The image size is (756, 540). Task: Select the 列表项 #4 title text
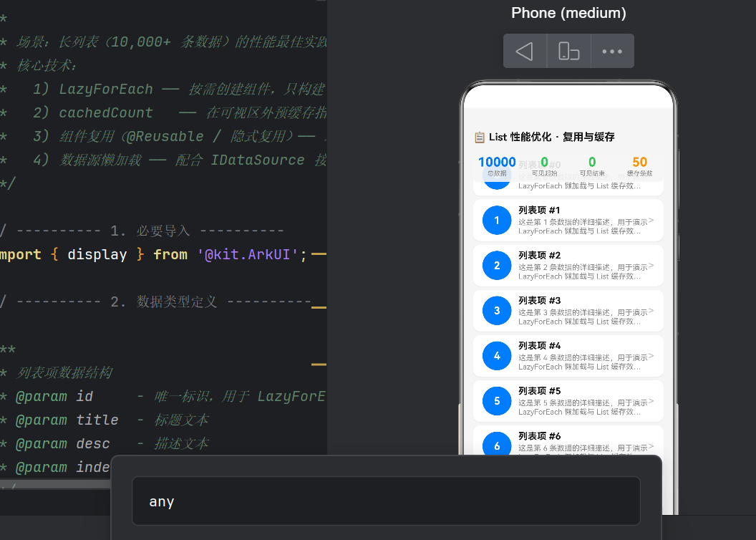[x=539, y=346]
